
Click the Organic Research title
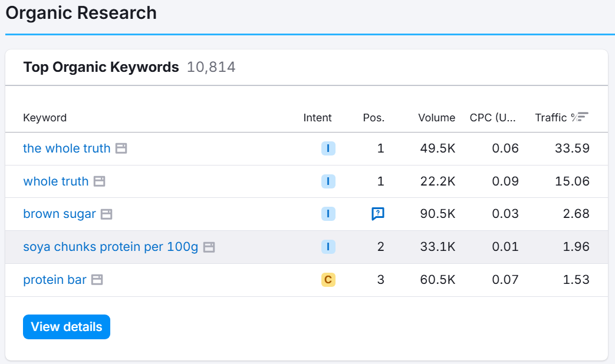point(81,12)
